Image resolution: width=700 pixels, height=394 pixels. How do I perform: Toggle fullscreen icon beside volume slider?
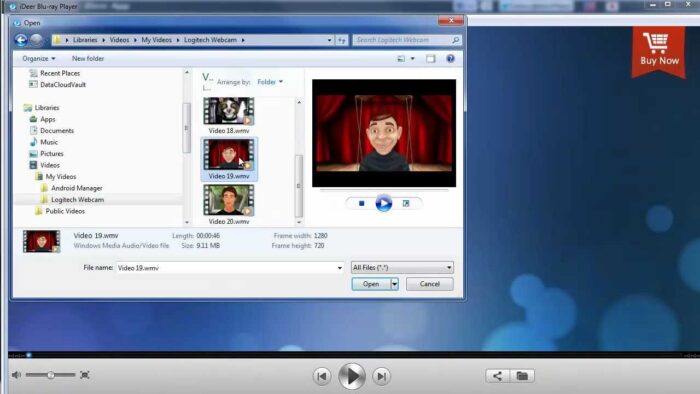[85, 375]
